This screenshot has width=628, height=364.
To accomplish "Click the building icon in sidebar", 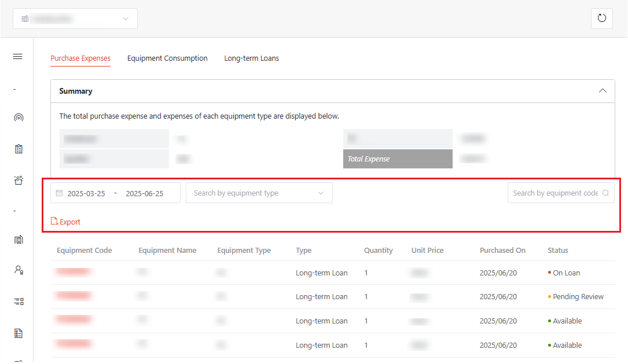I will [18, 240].
